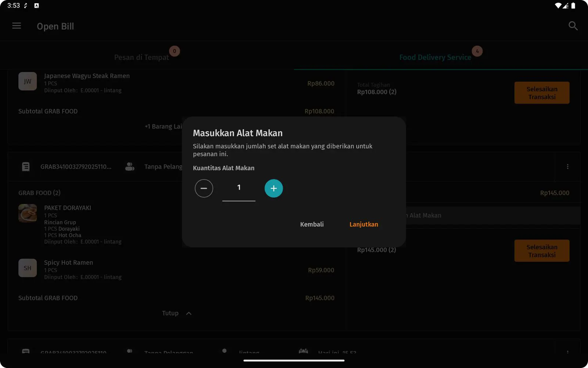588x368 pixels.
Task: Switch to Pesan di Tempat tab
Action: 141,57
